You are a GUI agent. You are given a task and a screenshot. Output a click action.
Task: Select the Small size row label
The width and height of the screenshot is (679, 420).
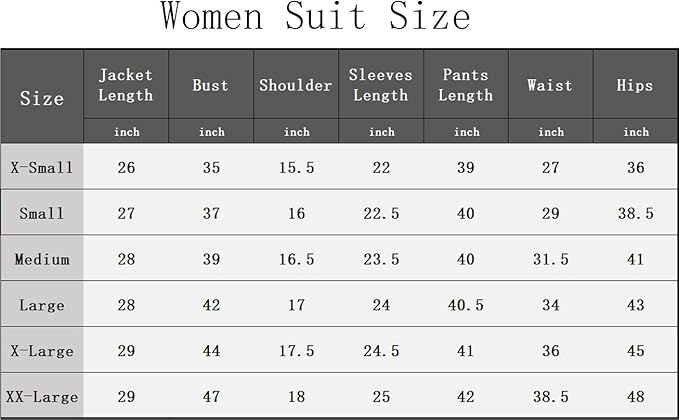(42, 213)
